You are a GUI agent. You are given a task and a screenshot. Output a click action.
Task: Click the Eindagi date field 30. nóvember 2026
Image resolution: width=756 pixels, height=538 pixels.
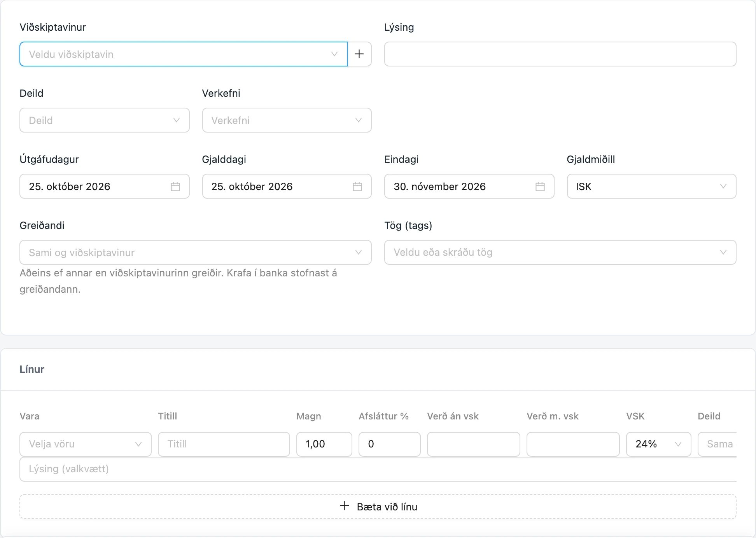click(469, 186)
